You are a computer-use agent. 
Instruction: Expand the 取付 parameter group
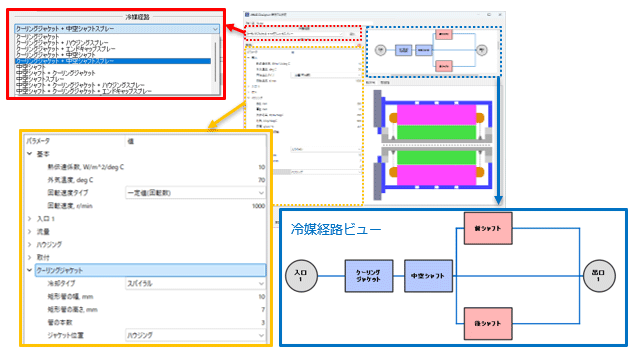point(30,258)
